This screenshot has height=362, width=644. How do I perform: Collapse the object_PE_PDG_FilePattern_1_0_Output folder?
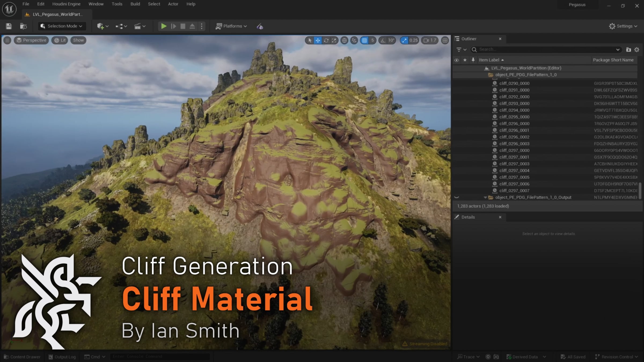pyautogui.click(x=485, y=197)
